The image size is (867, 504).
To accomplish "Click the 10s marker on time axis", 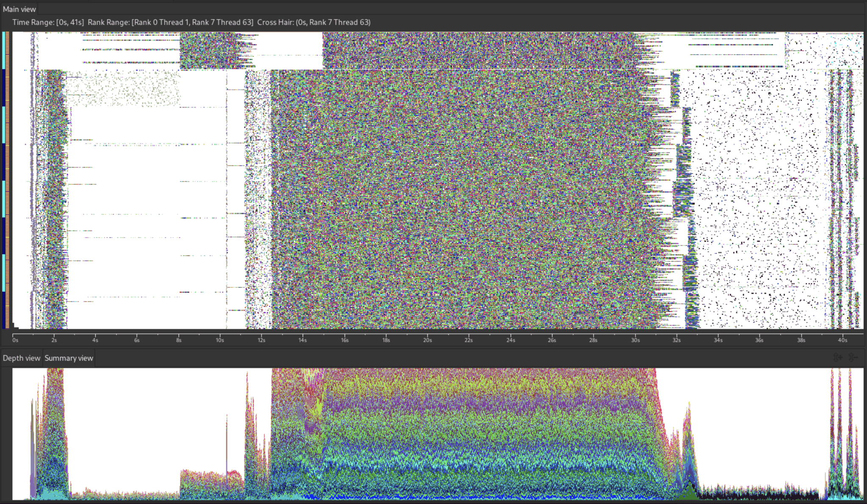I will tap(220, 340).
